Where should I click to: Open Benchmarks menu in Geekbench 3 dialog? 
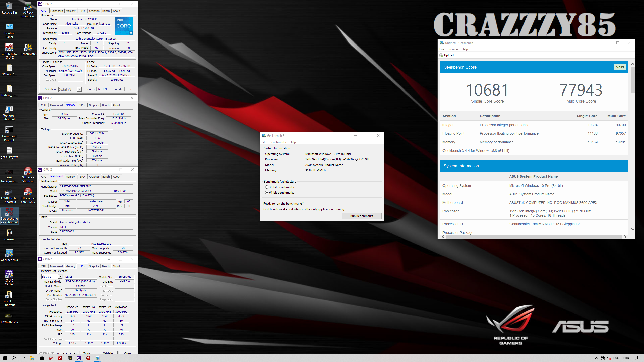point(278,142)
